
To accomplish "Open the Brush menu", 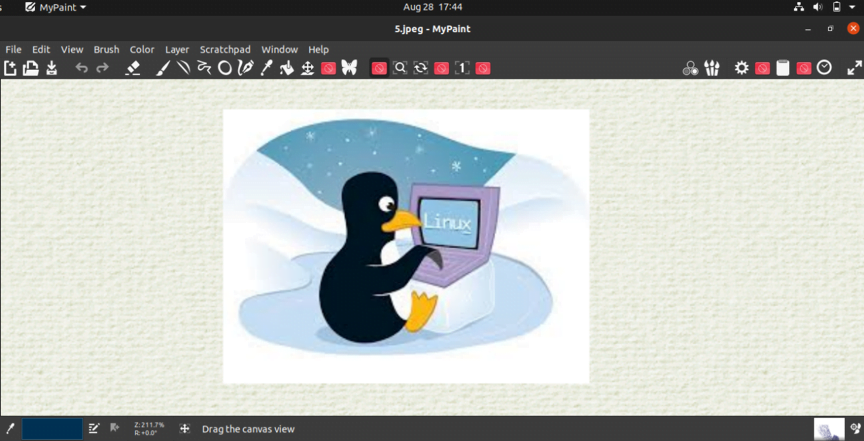I will (106, 50).
